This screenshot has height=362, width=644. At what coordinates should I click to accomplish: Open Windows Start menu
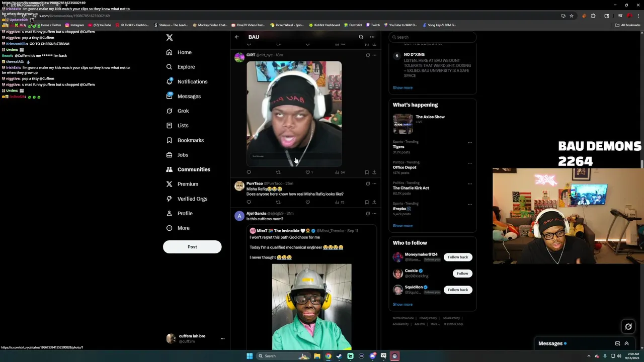coord(250,356)
